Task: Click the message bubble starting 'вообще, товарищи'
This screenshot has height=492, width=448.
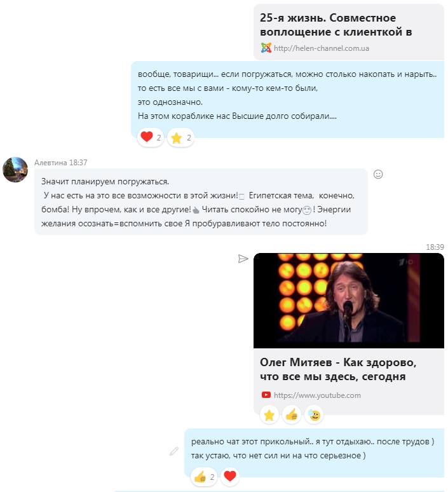Action: coord(287,99)
